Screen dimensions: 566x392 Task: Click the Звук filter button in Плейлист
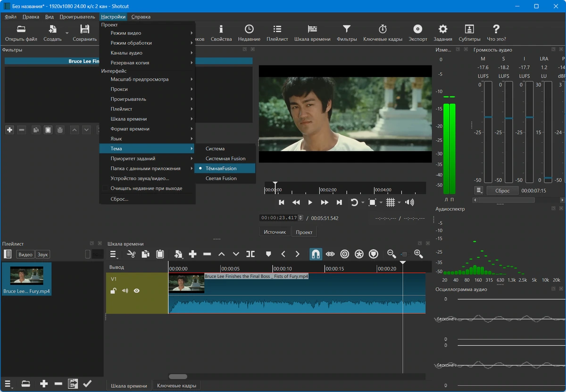[x=43, y=254]
